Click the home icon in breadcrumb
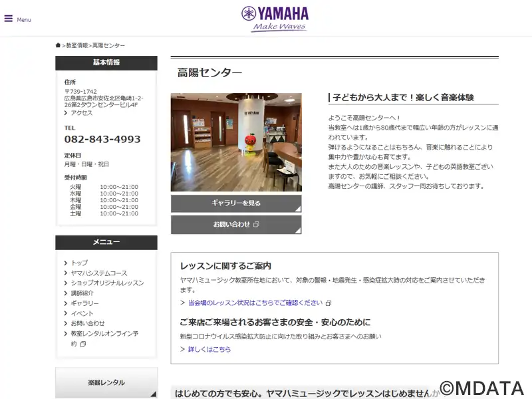Image resolution: width=532 pixels, height=399 pixels. click(x=59, y=45)
